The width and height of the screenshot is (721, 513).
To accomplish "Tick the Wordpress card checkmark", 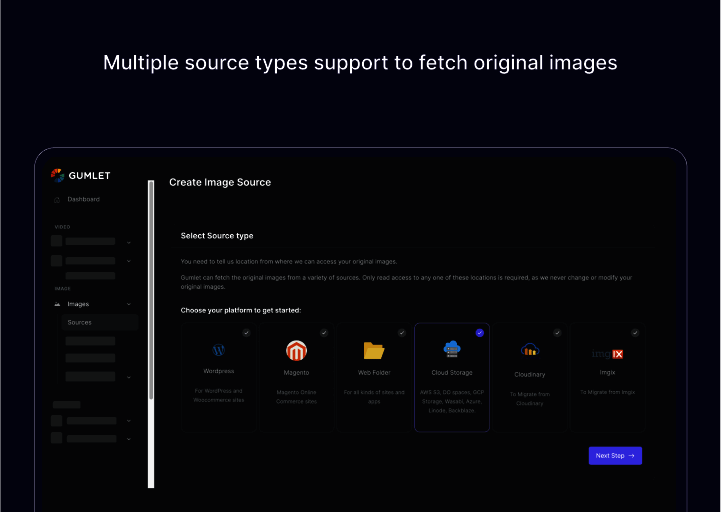I will tap(246, 333).
